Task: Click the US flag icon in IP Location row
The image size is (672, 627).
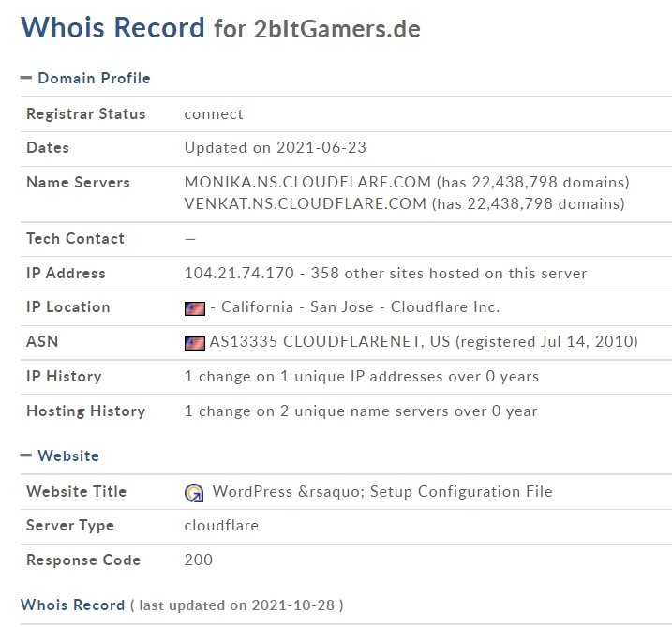Action: (195, 308)
